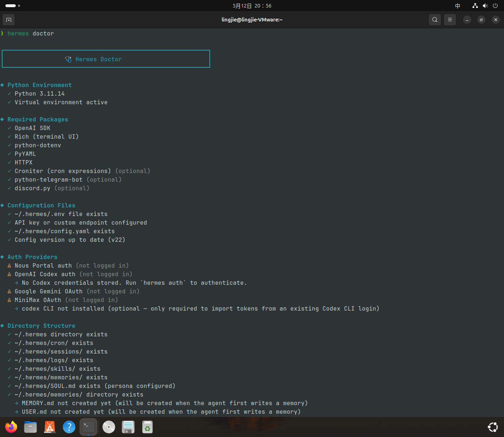Click the 'PyYAML' package line
The height and width of the screenshot is (437, 504).
(x=25, y=154)
